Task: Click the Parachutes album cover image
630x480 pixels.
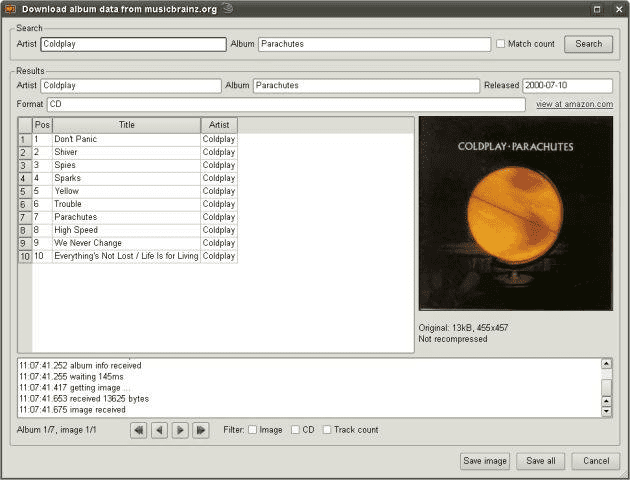Action: click(516, 214)
